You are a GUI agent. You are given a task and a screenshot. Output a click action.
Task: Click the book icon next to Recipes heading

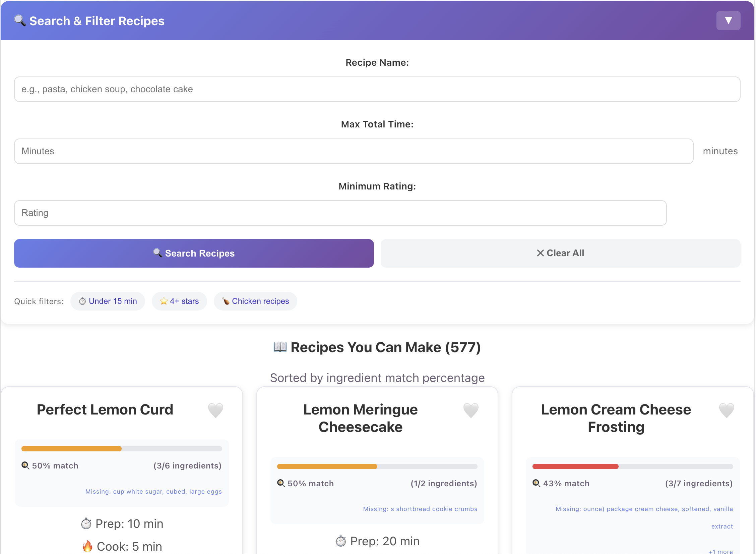280,347
